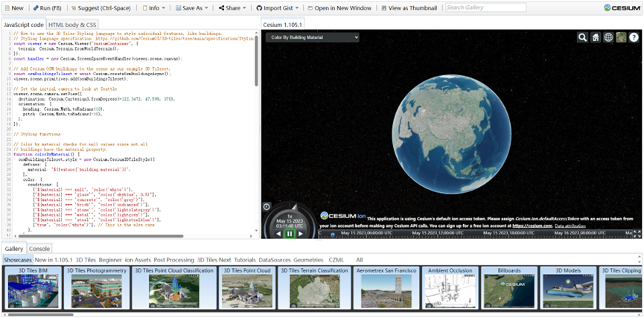This screenshot has height=318, width=644.
Task: Open 3D Tiles Photogrammetry thumbnail
Action: coord(97,287)
